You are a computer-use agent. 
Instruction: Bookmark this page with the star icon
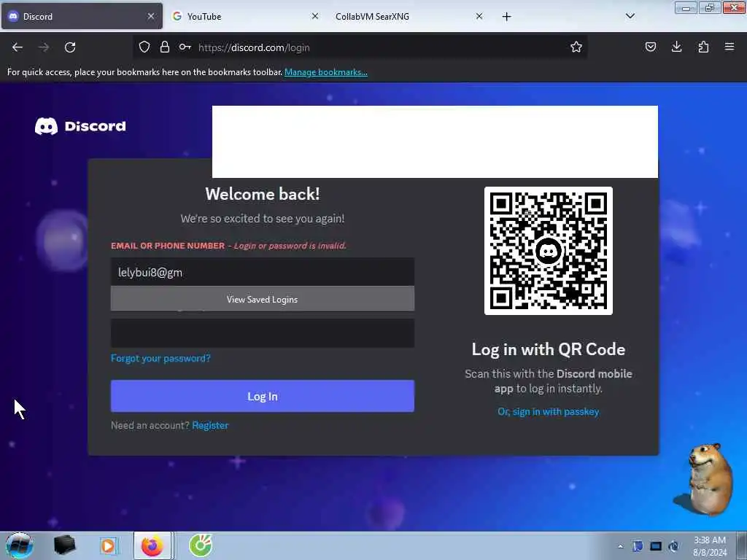(x=576, y=47)
